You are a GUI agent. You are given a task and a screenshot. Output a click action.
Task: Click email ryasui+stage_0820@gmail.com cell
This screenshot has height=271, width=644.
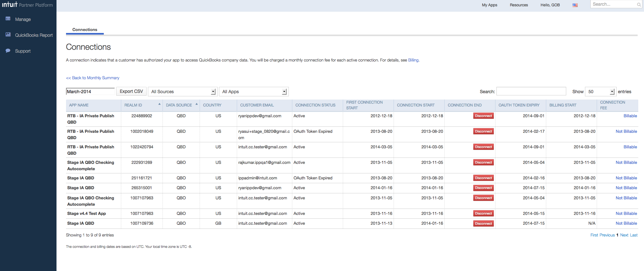(x=264, y=135)
